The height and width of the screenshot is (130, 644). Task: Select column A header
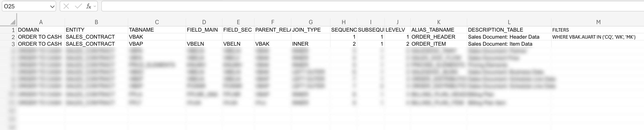41,22
